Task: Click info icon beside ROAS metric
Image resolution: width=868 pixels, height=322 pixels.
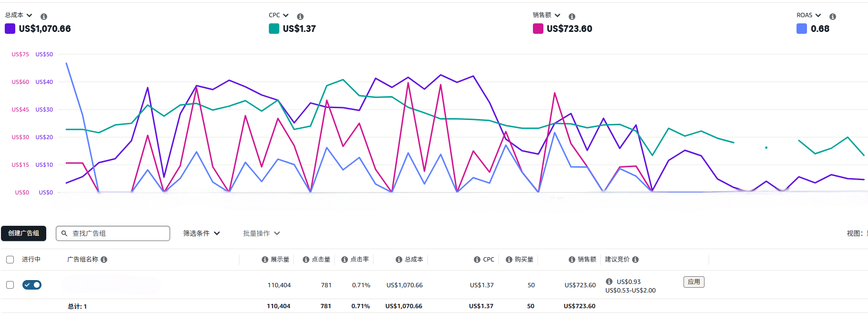Action: (x=833, y=17)
